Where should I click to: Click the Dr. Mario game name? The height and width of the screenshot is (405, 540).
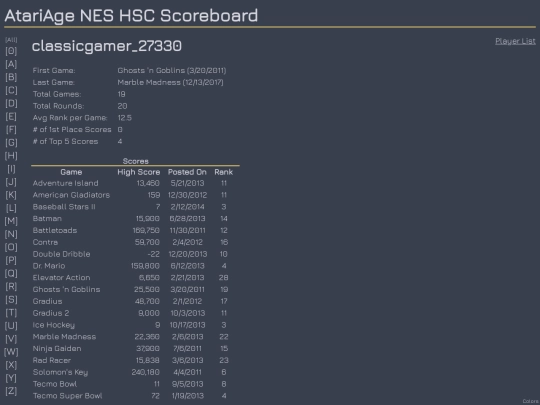49,266
